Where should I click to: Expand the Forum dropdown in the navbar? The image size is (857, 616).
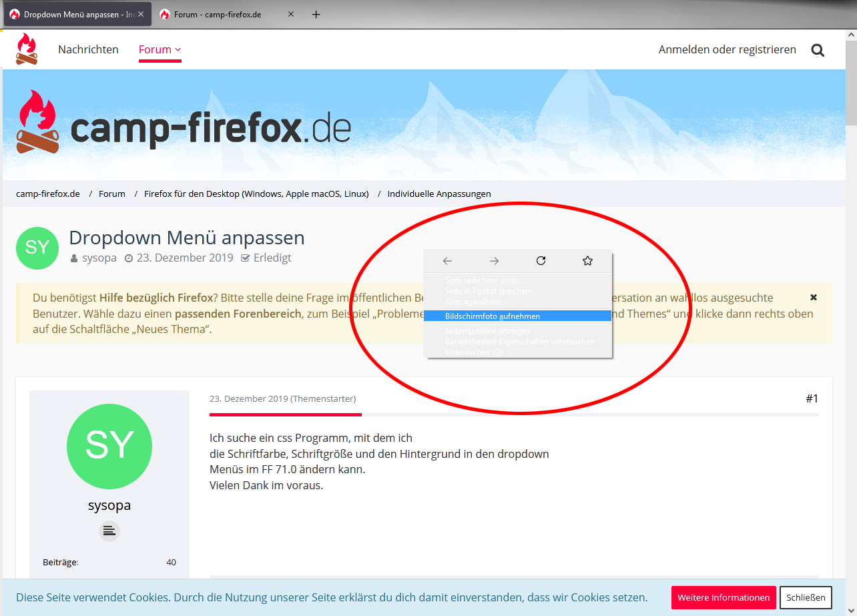click(160, 49)
